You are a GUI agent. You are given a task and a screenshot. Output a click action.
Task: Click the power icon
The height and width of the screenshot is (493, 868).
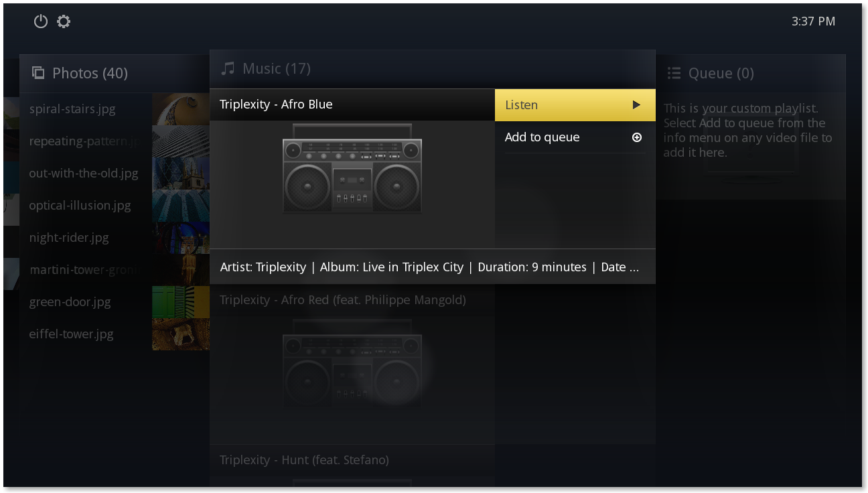pyautogui.click(x=41, y=21)
